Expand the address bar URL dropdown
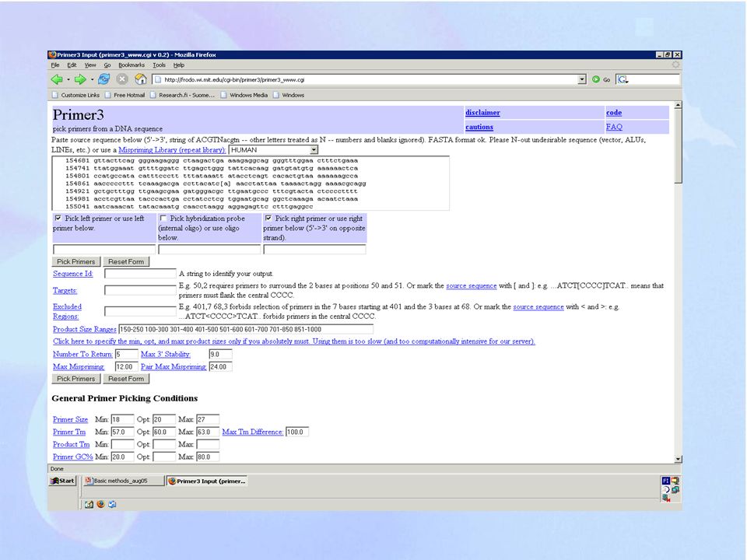Viewport: 747px width, 560px height. coord(582,79)
